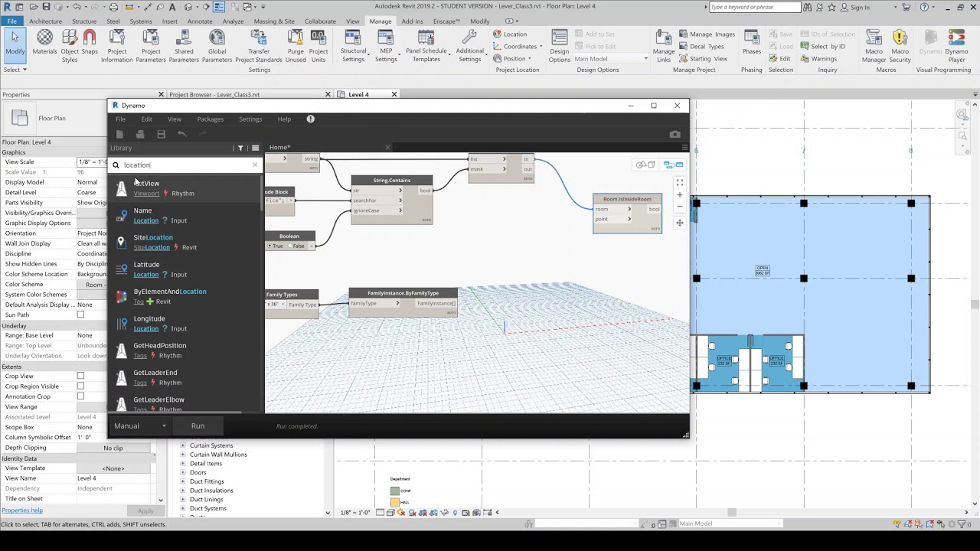Open Global Parameters

pyautogui.click(x=217, y=46)
